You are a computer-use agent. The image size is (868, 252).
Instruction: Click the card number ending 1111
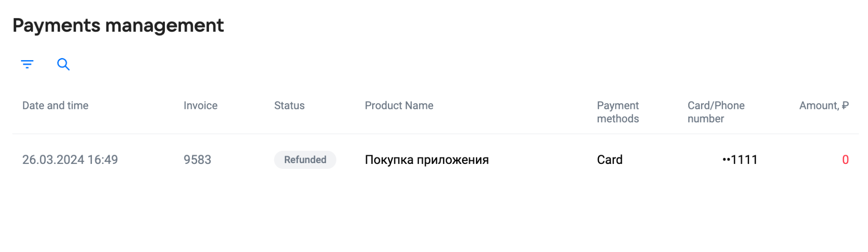point(740,160)
